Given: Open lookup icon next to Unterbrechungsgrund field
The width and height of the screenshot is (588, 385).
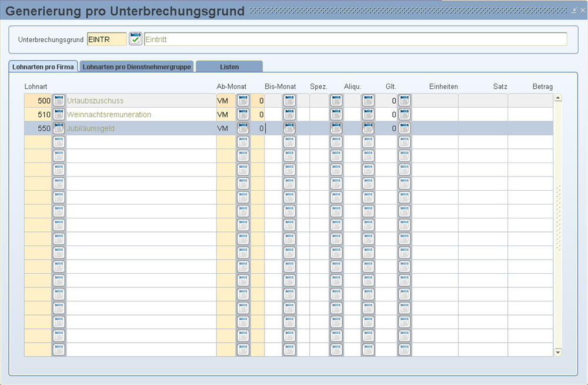Looking at the screenshot, I should pyautogui.click(x=136, y=39).
